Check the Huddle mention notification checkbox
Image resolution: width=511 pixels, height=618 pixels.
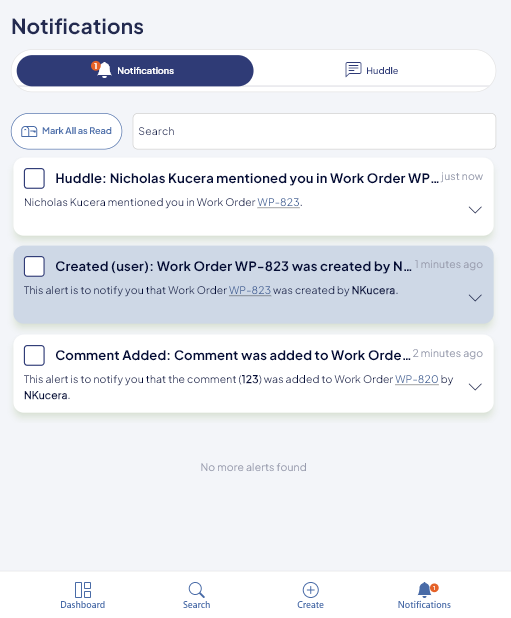34,179
